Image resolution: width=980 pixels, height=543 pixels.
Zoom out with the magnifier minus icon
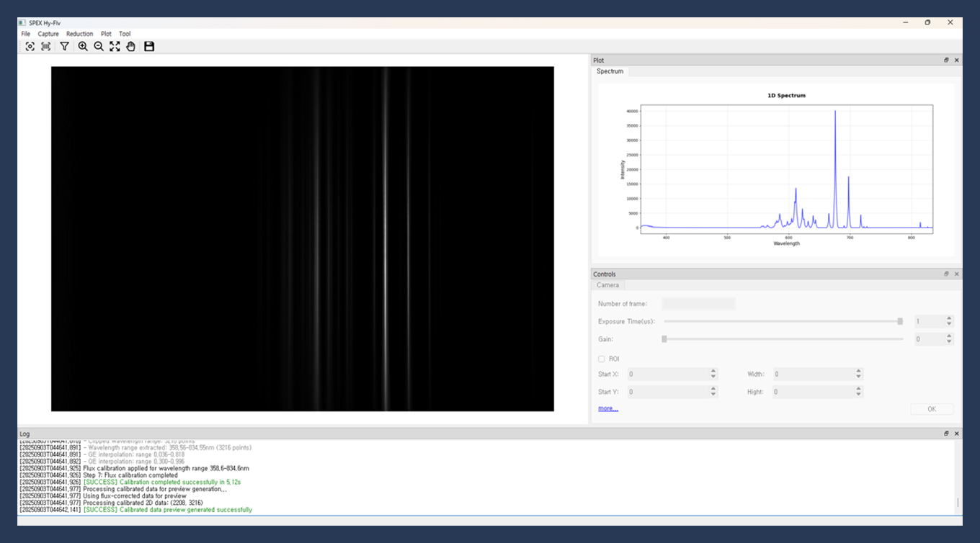(x=99, y=46)
